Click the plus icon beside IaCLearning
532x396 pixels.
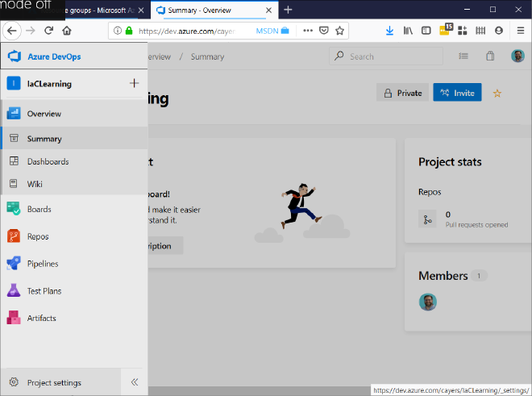coord(134,84)
